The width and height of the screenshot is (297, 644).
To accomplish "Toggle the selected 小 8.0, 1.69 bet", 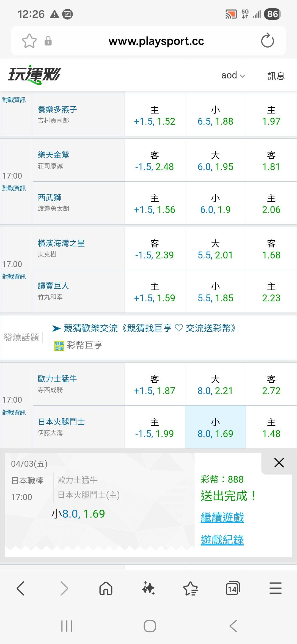I will coord(215,427).
